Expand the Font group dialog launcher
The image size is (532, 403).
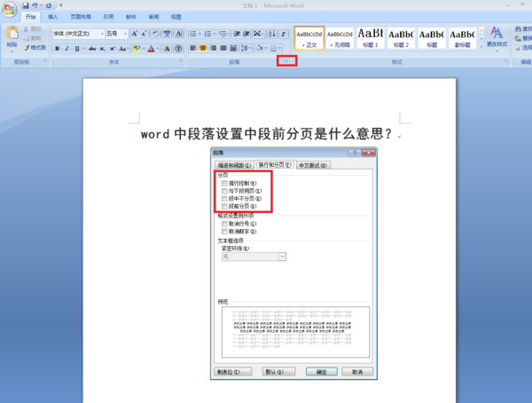[181, 61]
